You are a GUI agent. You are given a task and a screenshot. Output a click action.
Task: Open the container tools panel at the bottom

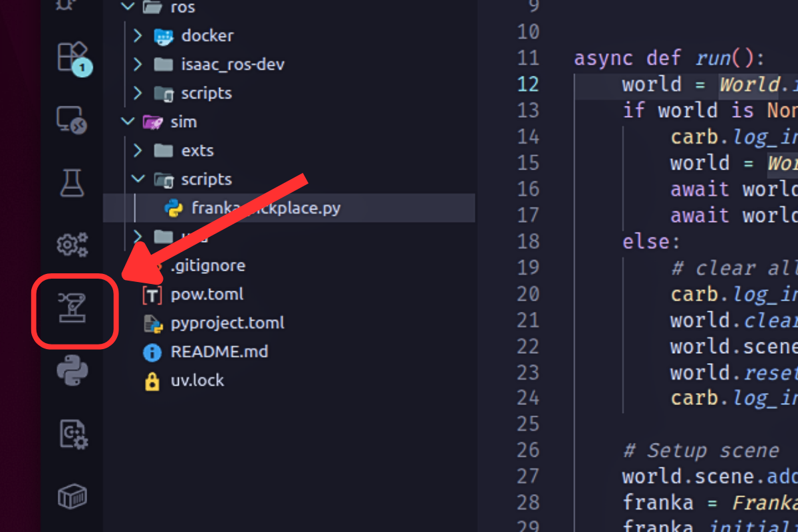point(73,495)
